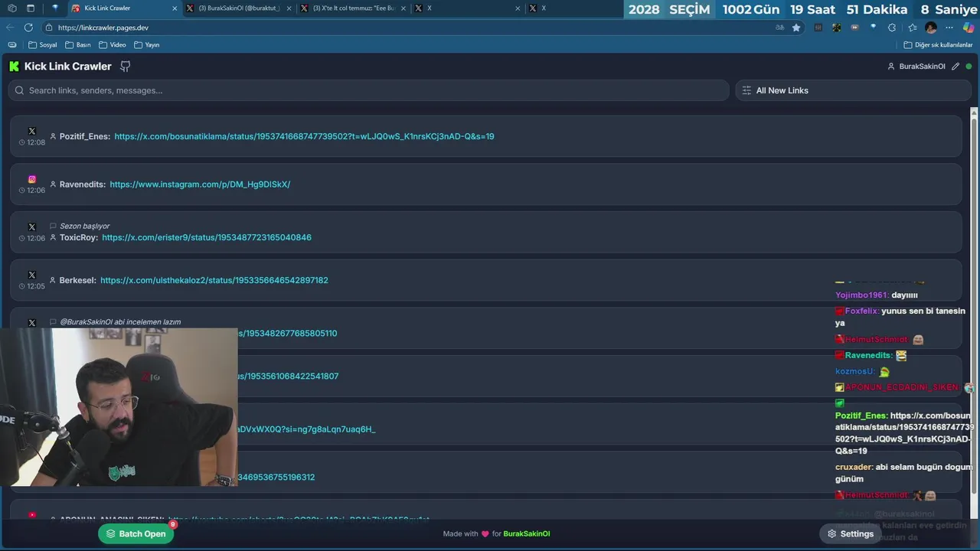This screenshot has width=980, height=551.
Task: Switch to the BurakSakinOl X tab
Action: (x=239, y=8)
